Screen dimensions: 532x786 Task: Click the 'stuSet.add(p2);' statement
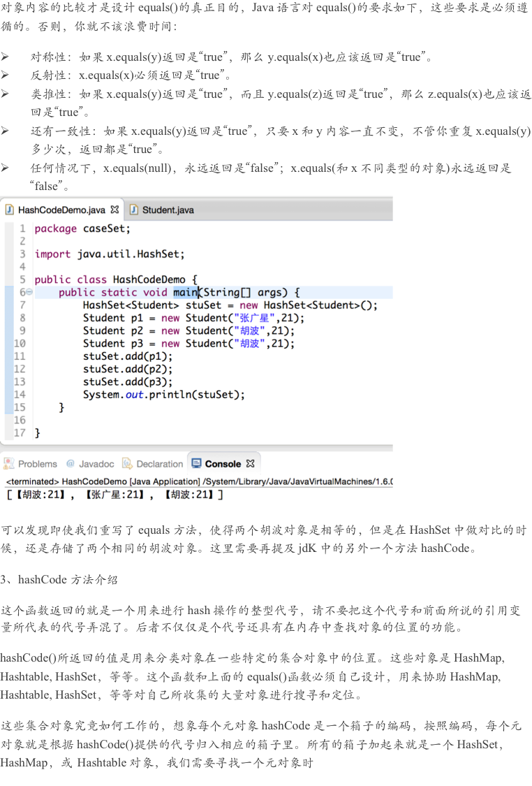127,369
